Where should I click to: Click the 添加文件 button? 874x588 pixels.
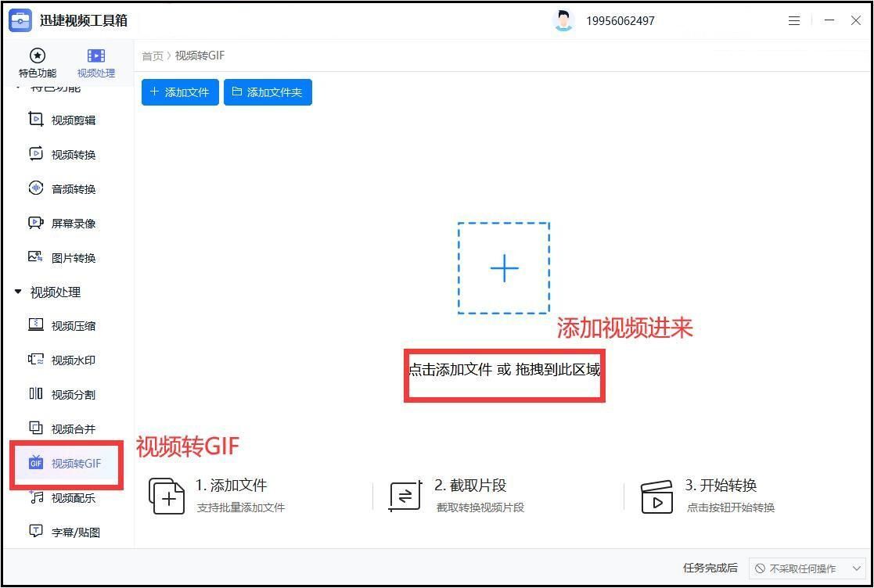pyautogui.click(x=179, y=92)
